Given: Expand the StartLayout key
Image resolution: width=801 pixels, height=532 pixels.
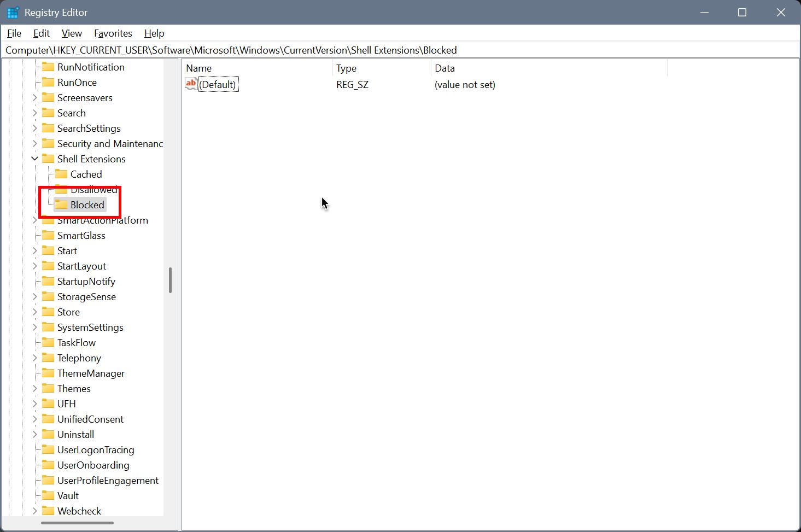Looking at the screenshot, I should [x=35, y=266].
